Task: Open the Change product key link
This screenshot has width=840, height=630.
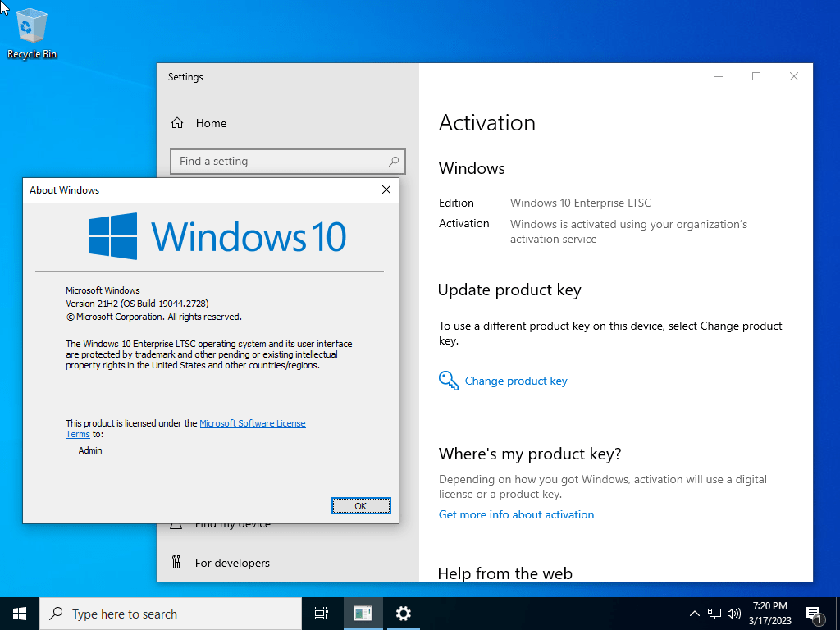Action: (516, 380)
